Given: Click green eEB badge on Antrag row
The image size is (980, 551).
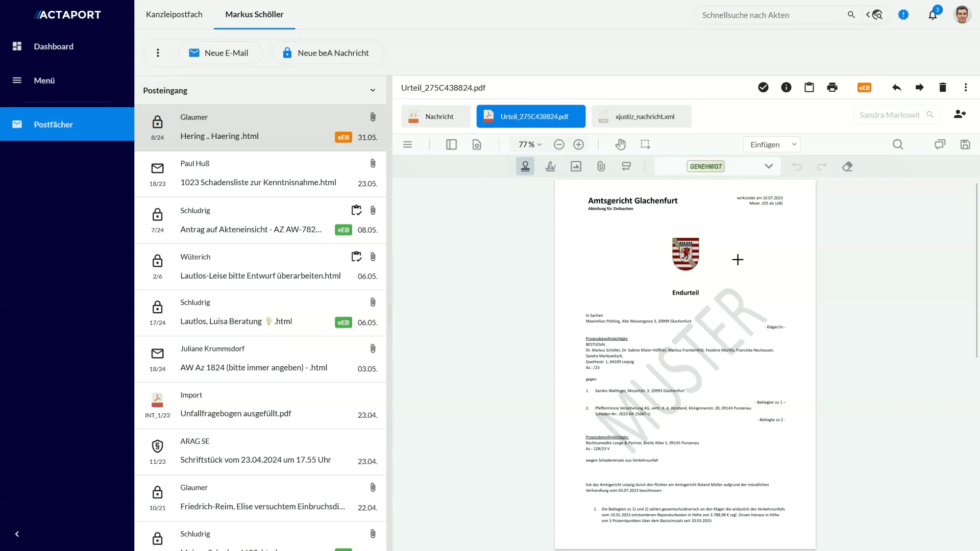Looking at the screenshot, I should [x=344, y=230].
